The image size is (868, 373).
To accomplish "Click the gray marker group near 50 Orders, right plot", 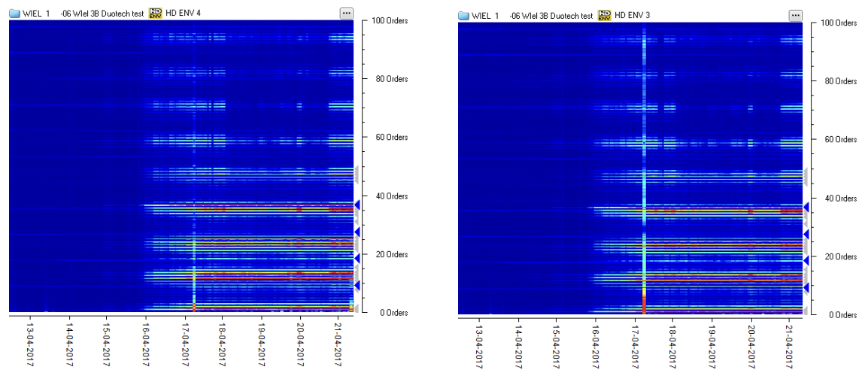I will 806,177.
